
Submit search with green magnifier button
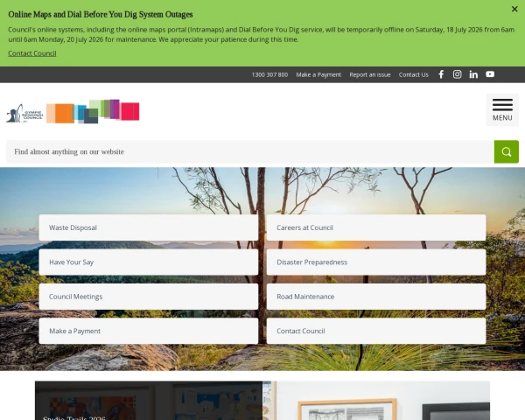[x=507, y=151]
